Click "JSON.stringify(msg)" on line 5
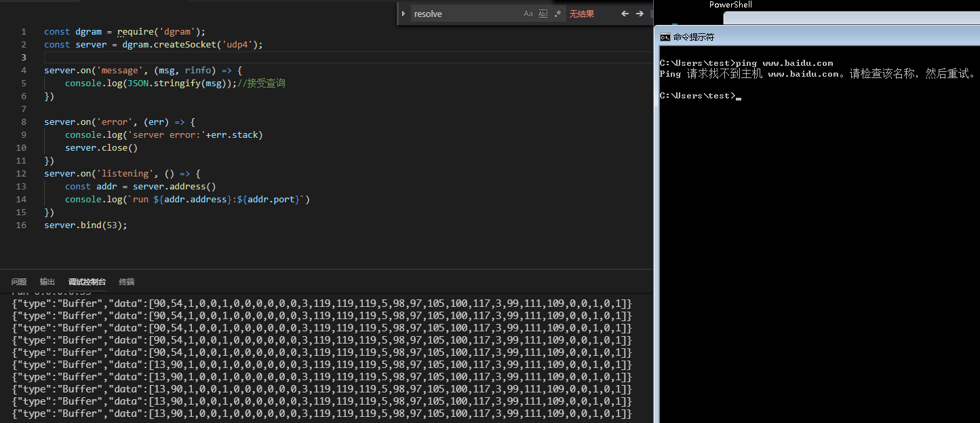 click(x=179, y=83)
